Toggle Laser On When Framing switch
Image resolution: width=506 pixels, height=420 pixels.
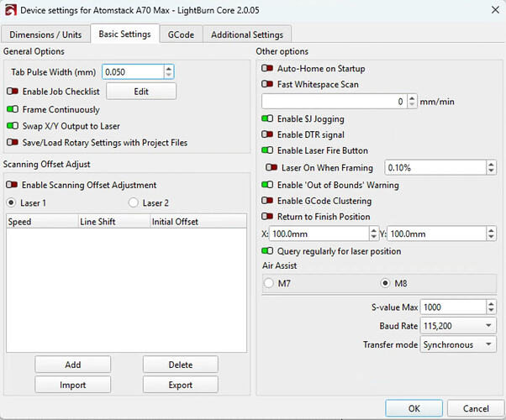(x=271, y=167)
